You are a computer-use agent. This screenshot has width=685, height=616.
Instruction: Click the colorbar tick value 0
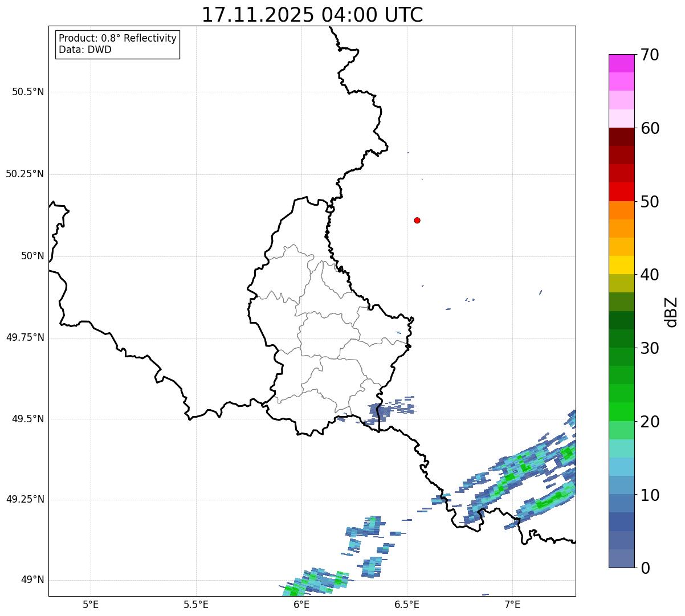tap(645, 568)
